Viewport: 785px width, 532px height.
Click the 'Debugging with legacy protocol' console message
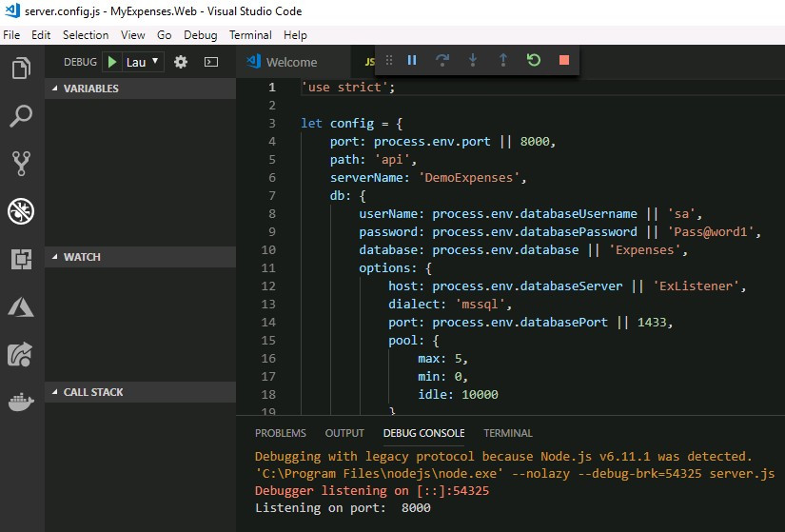point(503,457)
